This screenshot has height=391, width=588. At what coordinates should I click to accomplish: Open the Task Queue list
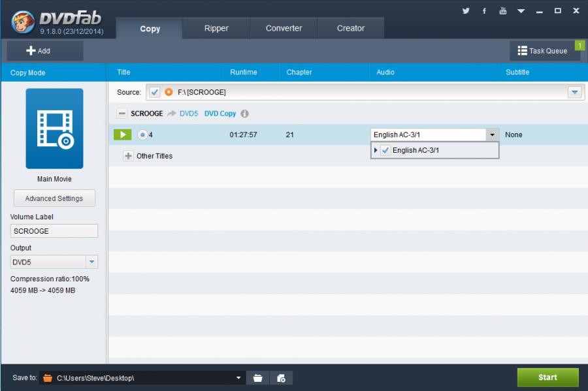(542, 51)
